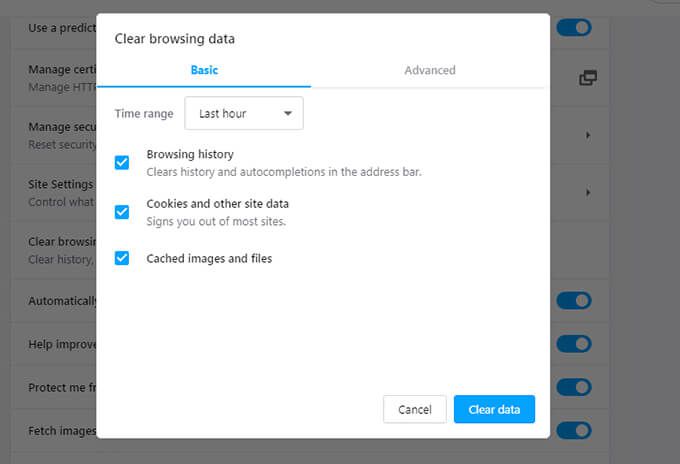Select the Clear browsing row behind the dialog
Image resolution: width=680 pixels, height=464 pixels.
coord(60,250)
